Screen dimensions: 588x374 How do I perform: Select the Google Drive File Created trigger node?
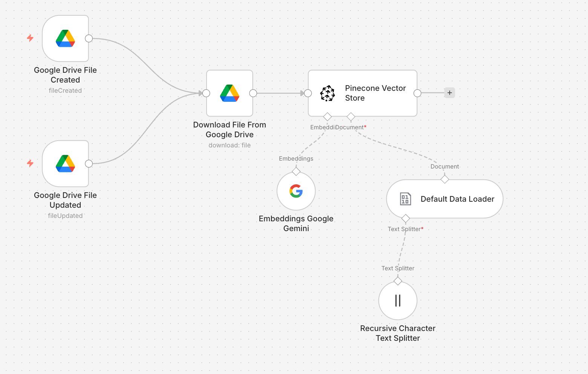pos(65,38)
